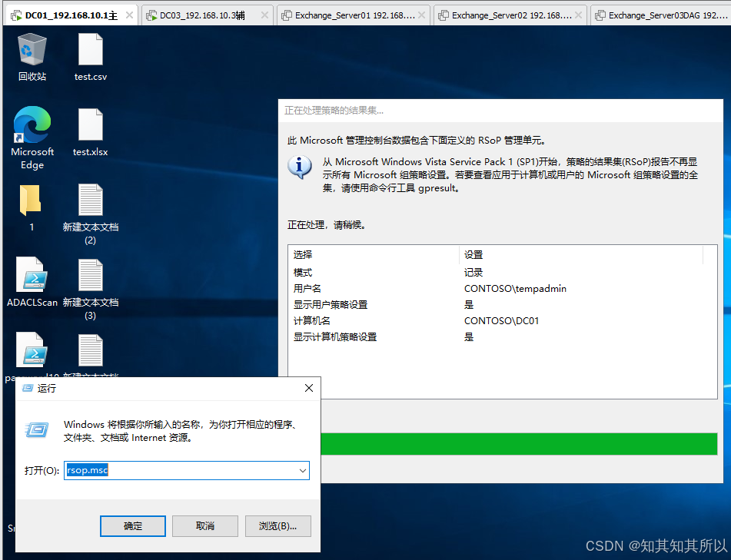Select the ADACLScan PowerShell script icon
The image size is (731, 560).
pos(32,275)
